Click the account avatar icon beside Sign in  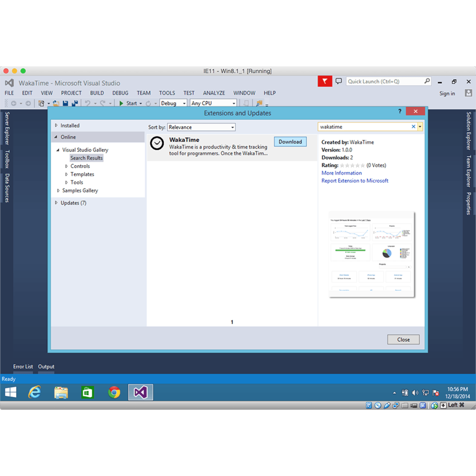point(468,93)
